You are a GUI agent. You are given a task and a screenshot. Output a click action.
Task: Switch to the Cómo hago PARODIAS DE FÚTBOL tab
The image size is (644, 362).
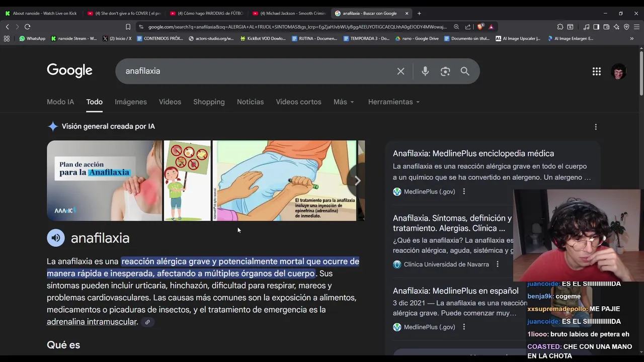pyautogui.click(x=206, y=13)
